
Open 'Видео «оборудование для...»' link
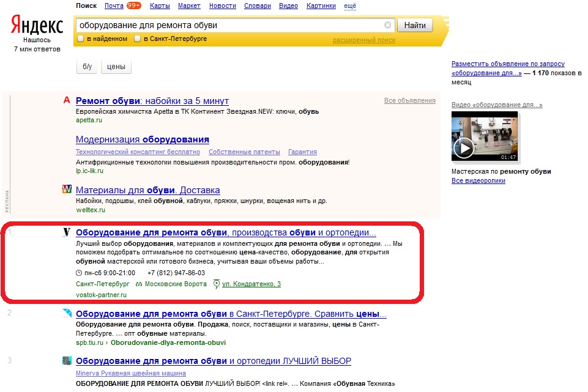point(497,105)
